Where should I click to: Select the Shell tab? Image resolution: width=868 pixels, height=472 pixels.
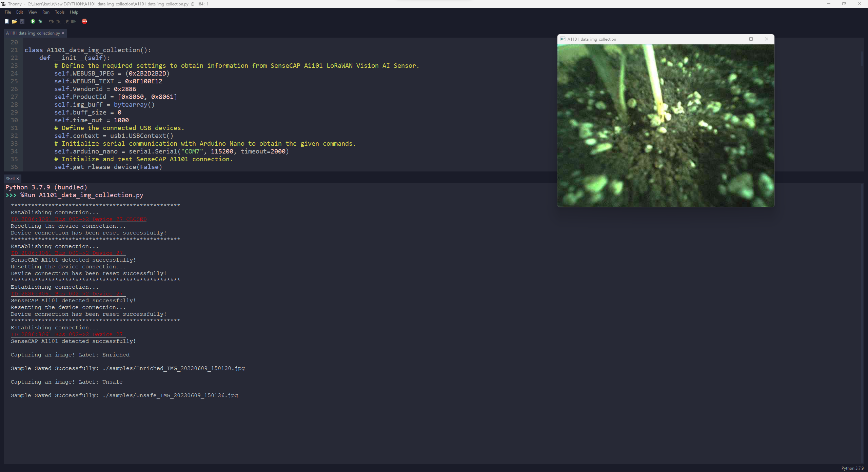(10, 179)
